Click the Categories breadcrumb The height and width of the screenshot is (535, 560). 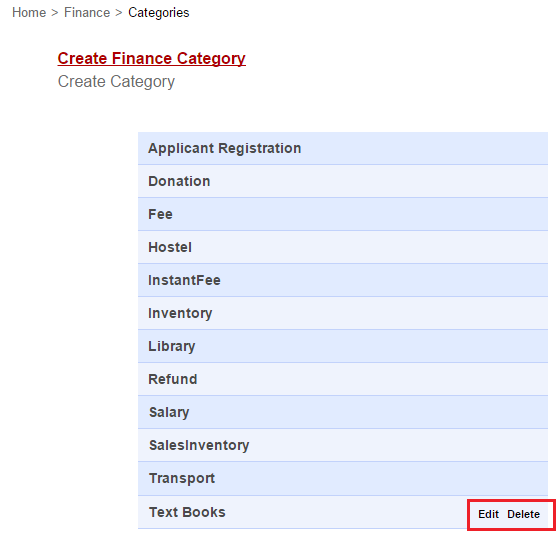[159, 13]
